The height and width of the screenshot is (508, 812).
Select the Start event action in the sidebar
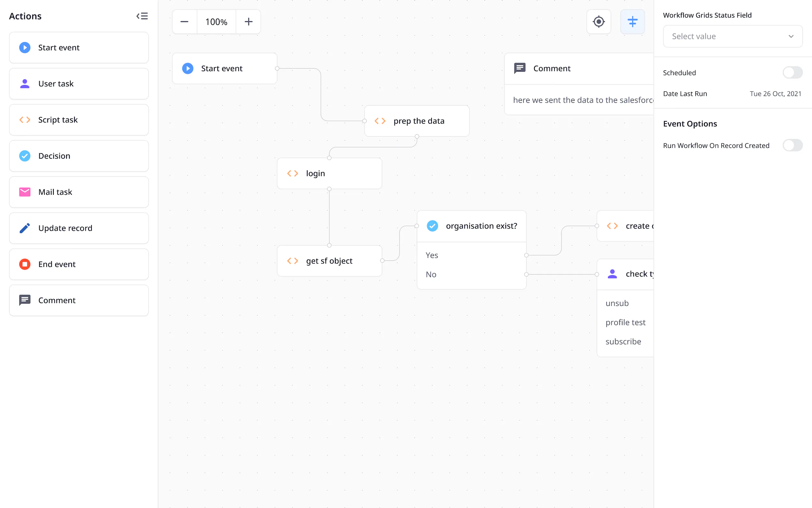click(79, 47)
